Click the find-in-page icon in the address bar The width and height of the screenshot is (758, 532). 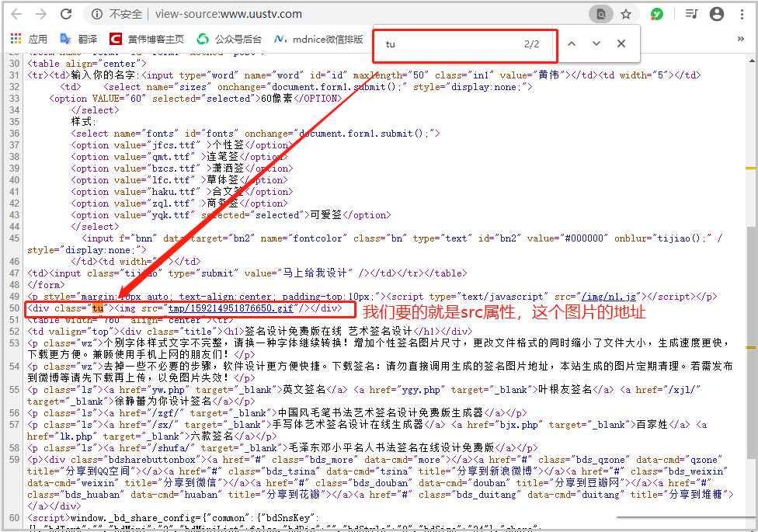click(x=601, y=14)
